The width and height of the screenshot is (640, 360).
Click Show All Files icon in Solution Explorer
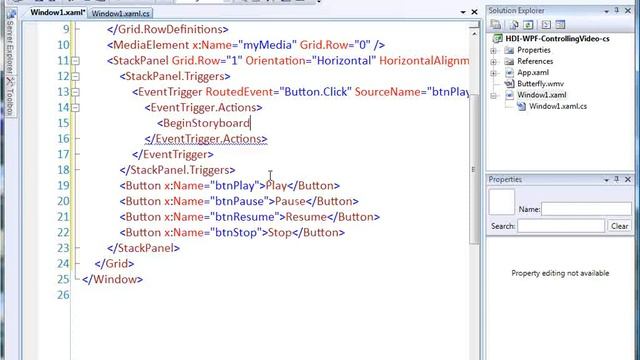514,24
